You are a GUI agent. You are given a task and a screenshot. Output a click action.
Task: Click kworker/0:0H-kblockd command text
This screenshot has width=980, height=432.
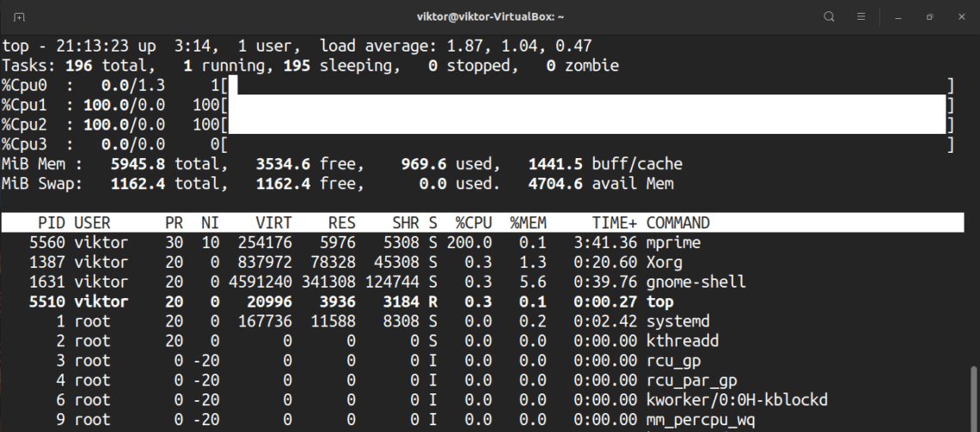click(738, 400)
